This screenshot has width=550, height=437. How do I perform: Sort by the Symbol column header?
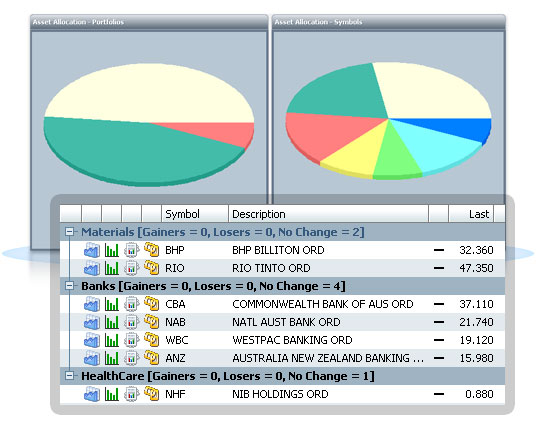[195, 214]
